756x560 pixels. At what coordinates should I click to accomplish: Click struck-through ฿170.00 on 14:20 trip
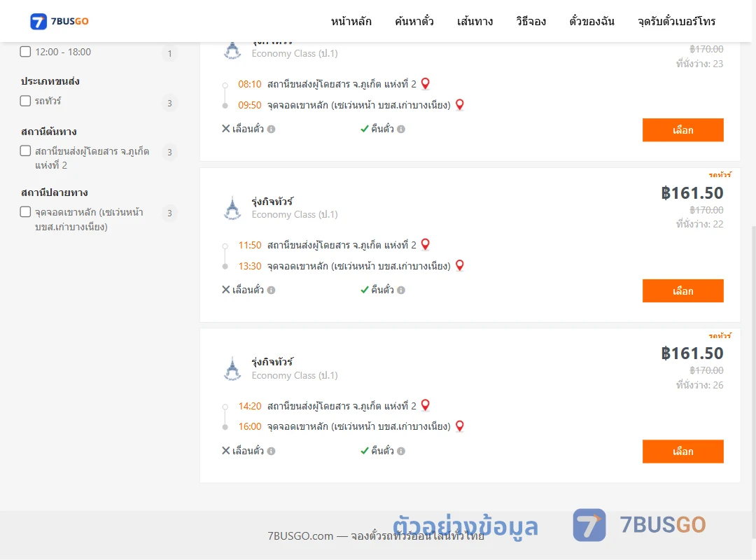point(706,370)
